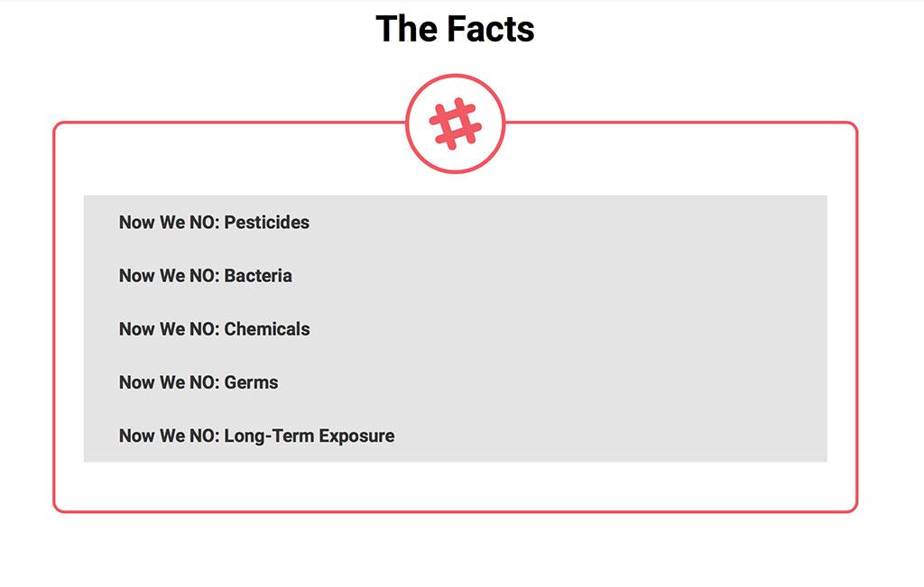The height and width of the screenshot is (587, 924).
Task: Click the red hashtag icon
Action: [456, 124]
